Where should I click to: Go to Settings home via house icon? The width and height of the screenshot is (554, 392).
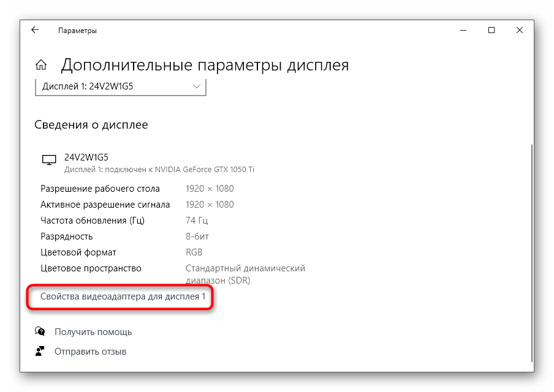coord(41,65)
